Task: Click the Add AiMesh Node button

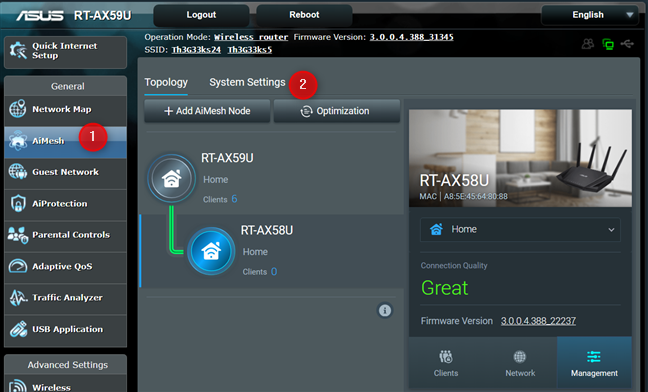Action: (x=207, y=111)
